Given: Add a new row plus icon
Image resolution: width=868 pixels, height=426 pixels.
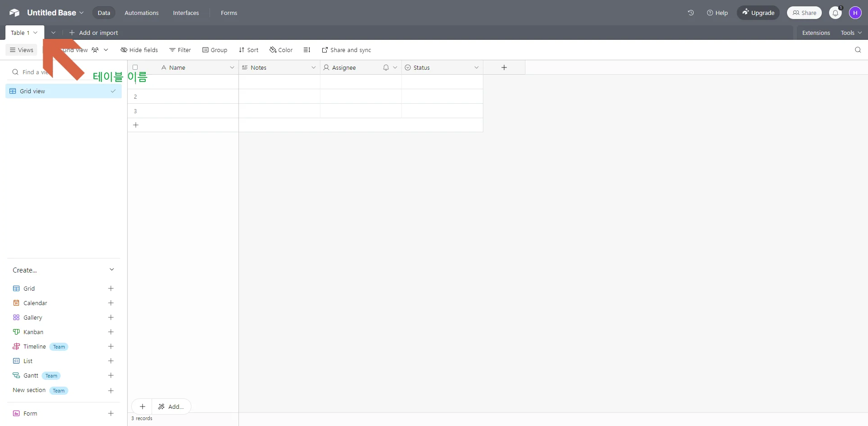Looking at the screenshot, I should click(x=136, y=125).
